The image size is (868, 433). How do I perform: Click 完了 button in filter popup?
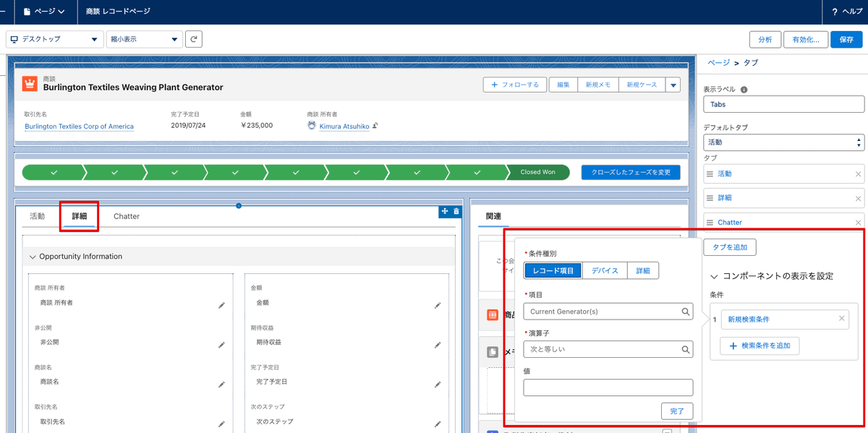677,411
